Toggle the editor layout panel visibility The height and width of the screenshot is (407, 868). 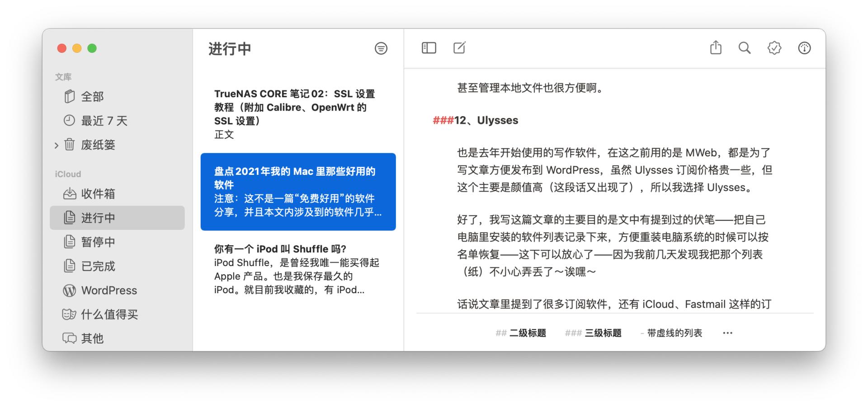(428, 47)
